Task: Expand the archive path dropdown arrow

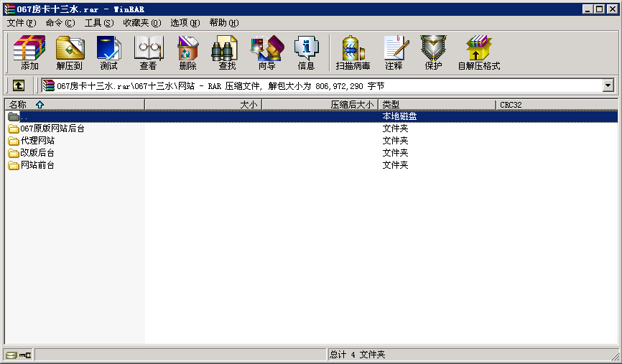Action: pos(608,85)
